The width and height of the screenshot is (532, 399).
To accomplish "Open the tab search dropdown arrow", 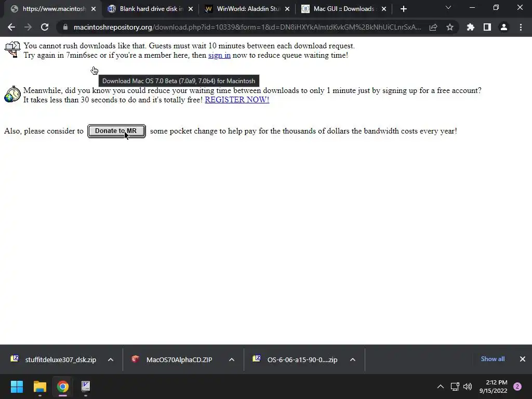I will (448, 7).
